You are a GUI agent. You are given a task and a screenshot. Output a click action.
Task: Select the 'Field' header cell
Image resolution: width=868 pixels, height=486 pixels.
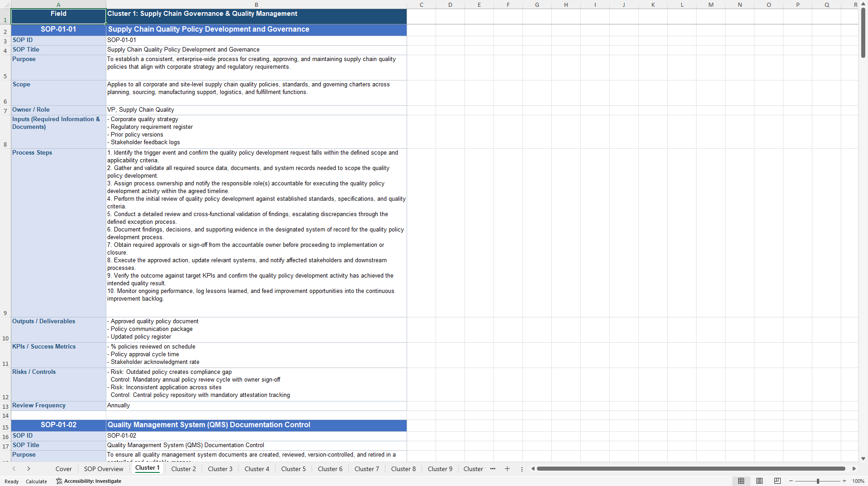click(58, 16)
